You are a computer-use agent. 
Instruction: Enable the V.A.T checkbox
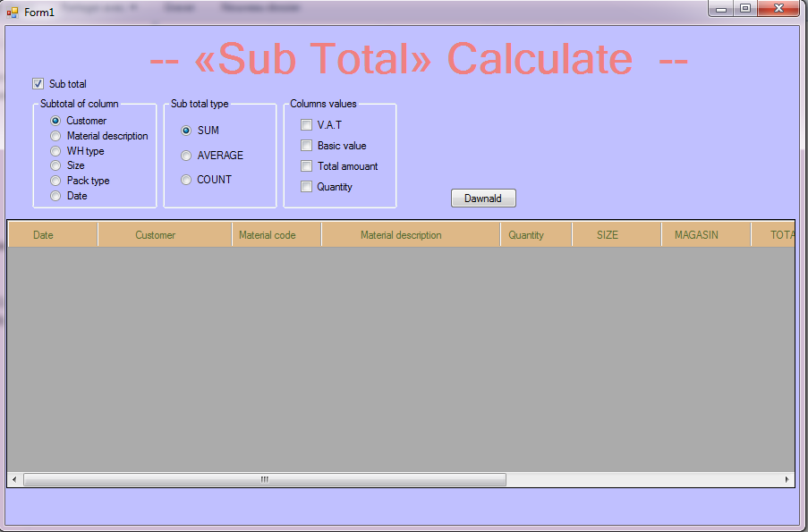click(x=306, y=124)
